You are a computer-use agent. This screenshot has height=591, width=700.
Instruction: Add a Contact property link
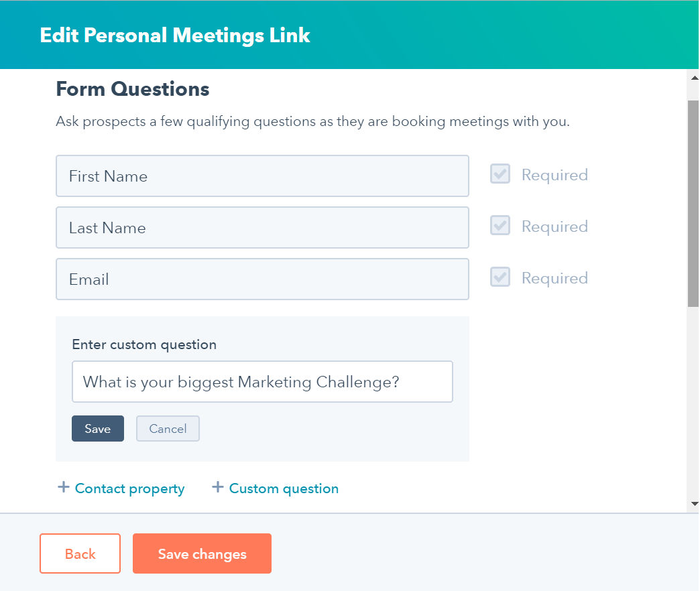[x=129, y=488]
